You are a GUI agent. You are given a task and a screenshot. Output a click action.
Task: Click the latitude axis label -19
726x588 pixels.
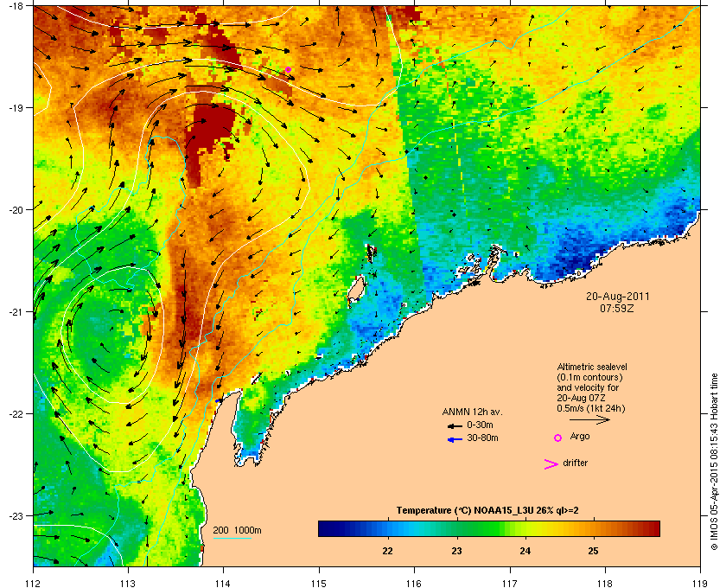click(x=16, y=107)
